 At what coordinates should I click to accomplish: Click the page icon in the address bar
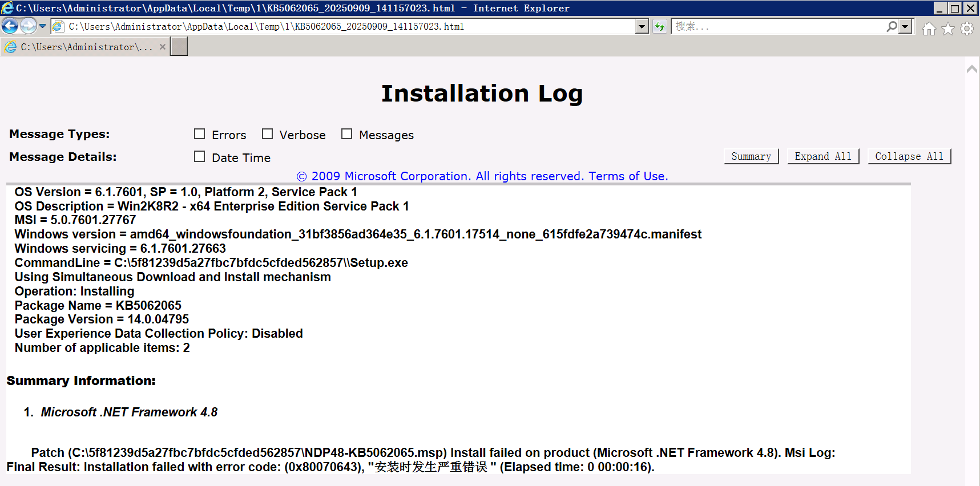(58, 26)
